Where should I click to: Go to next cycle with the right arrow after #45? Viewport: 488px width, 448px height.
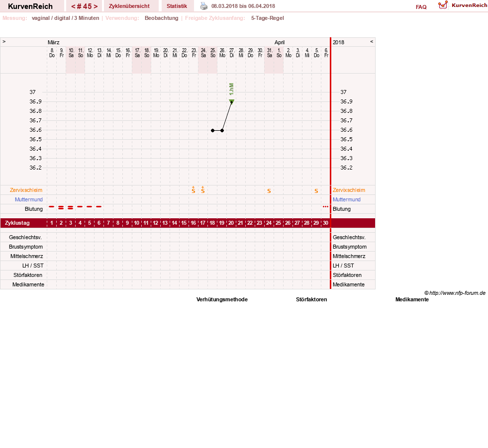coord(96,6)
